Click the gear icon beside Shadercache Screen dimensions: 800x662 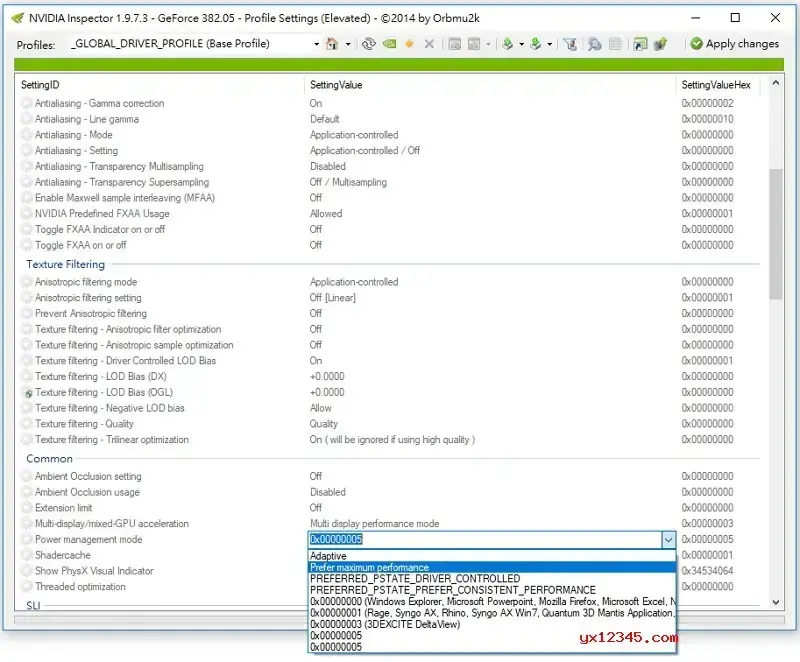pyautogui.click(x=27, y=555)
